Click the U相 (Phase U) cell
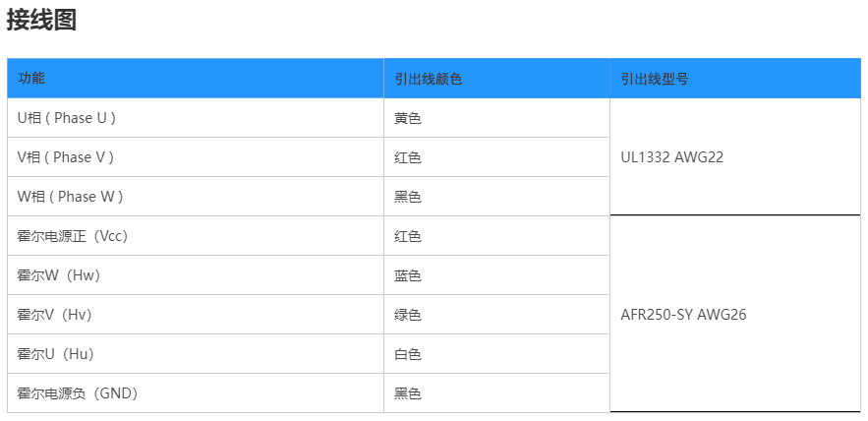Screen dimensions: 868x421 pos(67,118)
